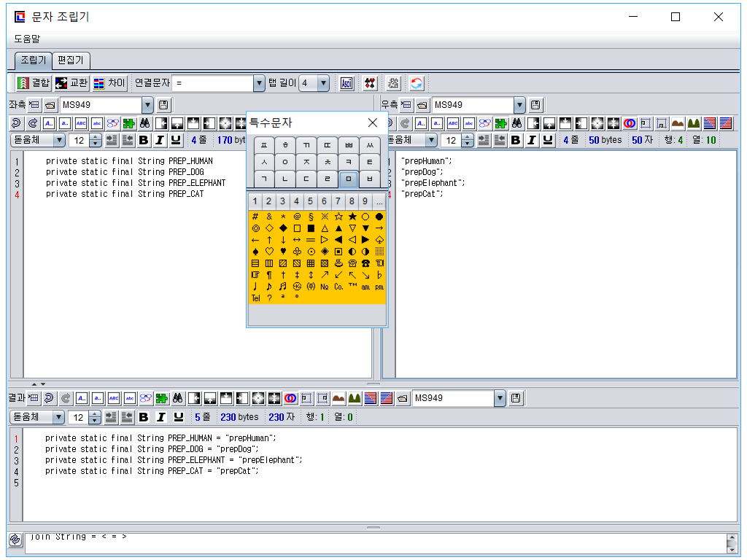Toggle italic in the result pane
Image resolution: width=747 pixels, height=560 pixels.
(x=160, y=417)
